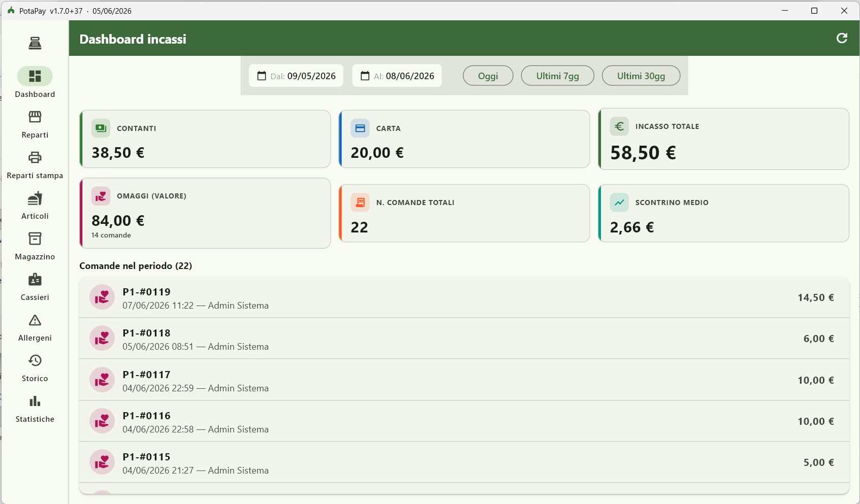Open the Reparti stampa printer icon
This screenshot has width=860, height=504.
pos(35,157)
